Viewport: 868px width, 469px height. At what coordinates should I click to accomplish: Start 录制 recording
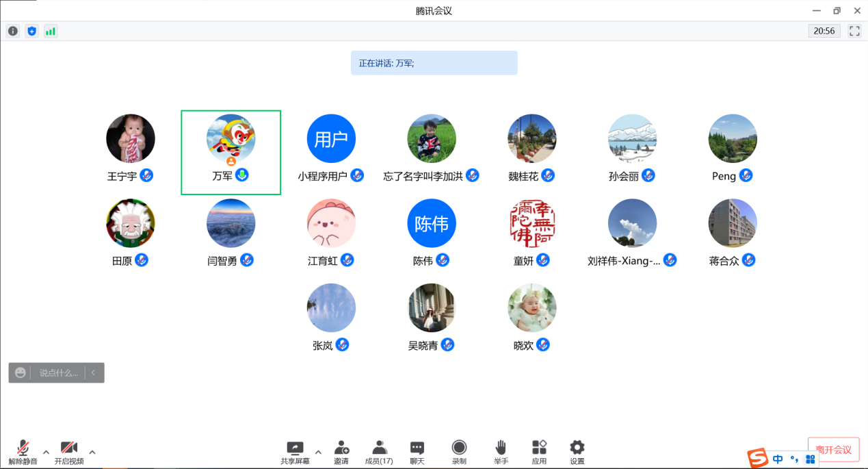point(459,452)
